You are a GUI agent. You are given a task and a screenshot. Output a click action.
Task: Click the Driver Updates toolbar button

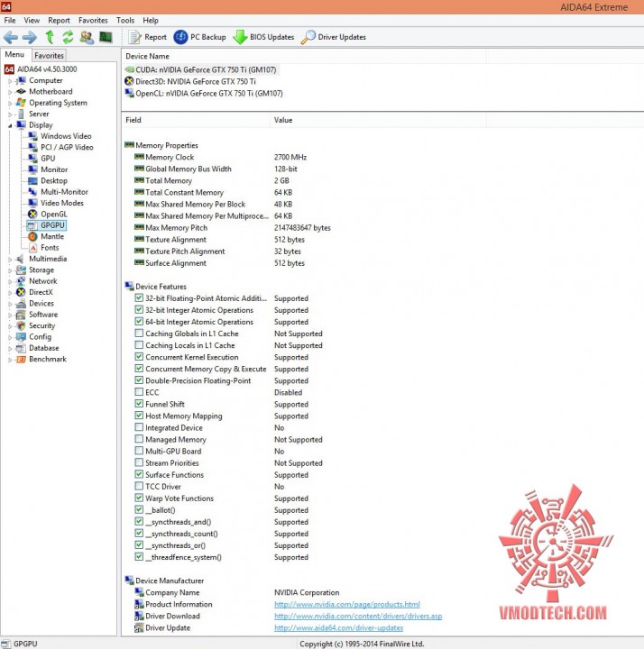coord(334,37)
